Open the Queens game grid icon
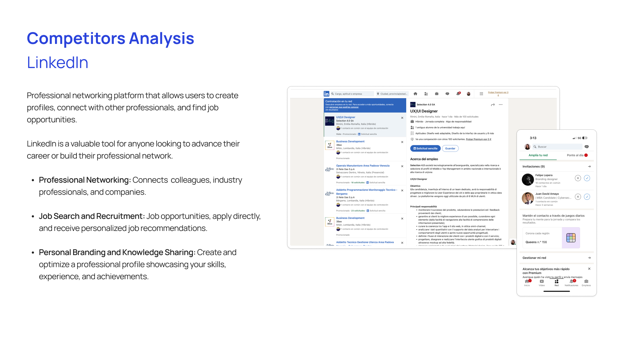644x362 pixels. click(x=571, y=238)
